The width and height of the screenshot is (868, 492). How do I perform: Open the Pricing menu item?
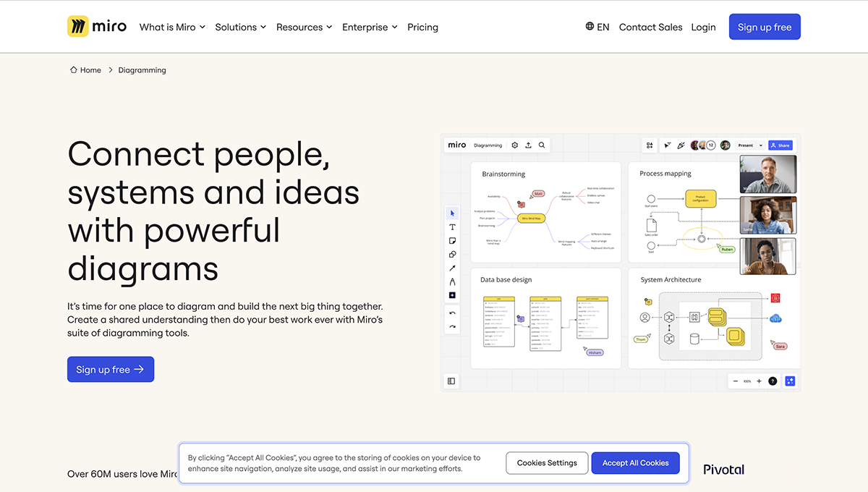point(422,27)
